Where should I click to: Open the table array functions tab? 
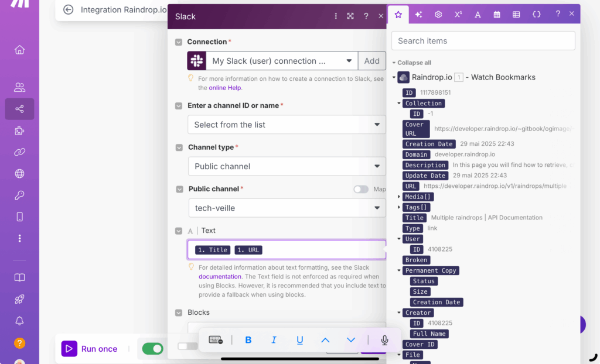click(516, 15)
